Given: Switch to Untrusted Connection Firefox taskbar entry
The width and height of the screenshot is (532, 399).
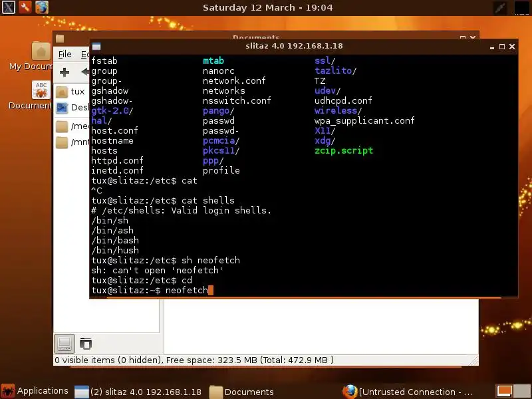Looking at the screenshot, I should pyautogui.click(x=407, y=392).
